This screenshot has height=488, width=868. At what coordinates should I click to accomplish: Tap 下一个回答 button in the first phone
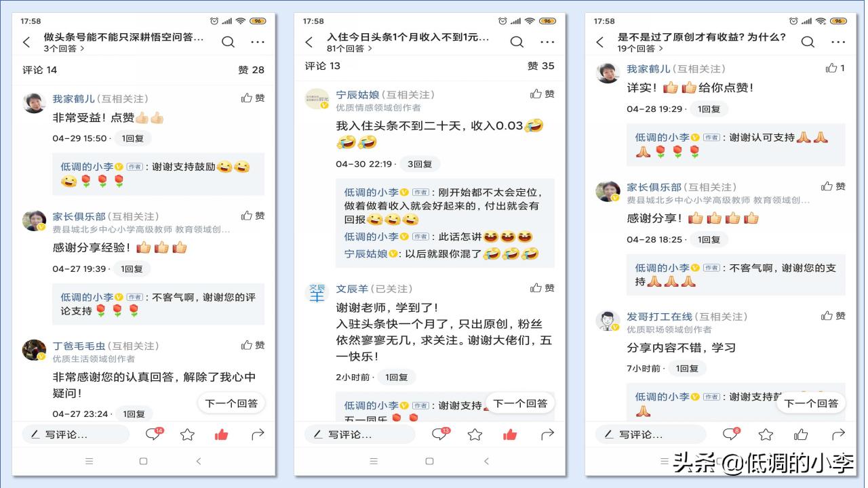[231, 403]
